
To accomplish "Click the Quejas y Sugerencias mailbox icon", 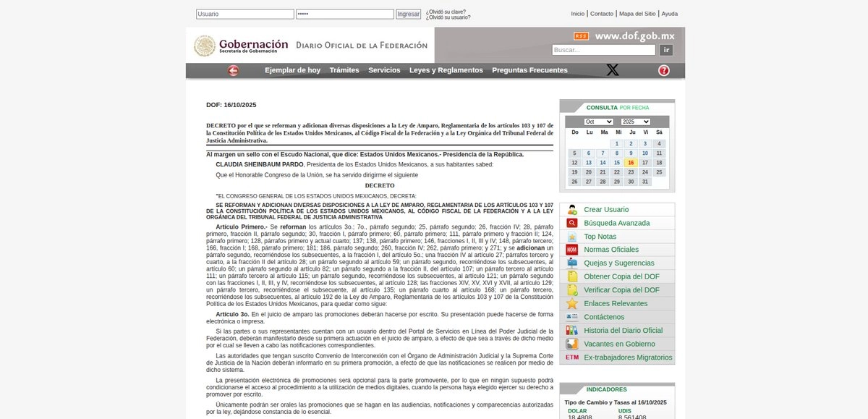I will coord(571,263).
